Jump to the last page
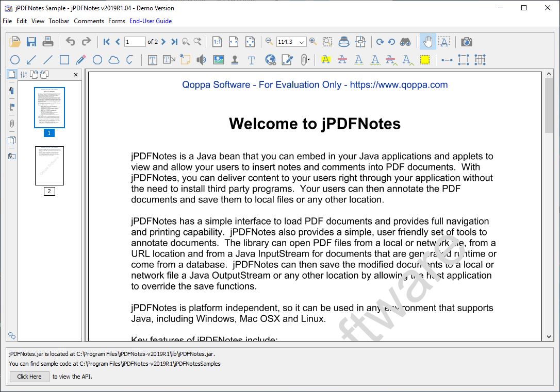Viewport: 560px width, 392px height. (x=174, y=42)
